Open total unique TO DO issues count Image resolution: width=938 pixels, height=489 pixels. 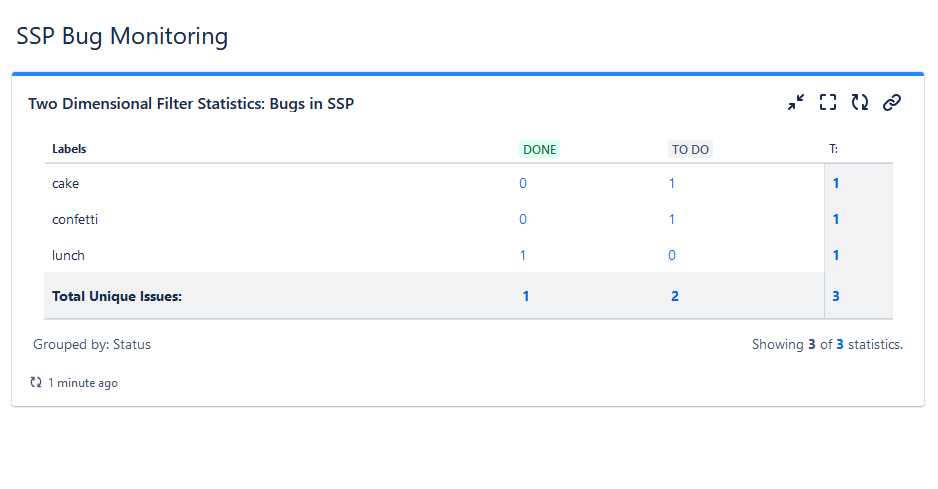click(x=675, y=296)
